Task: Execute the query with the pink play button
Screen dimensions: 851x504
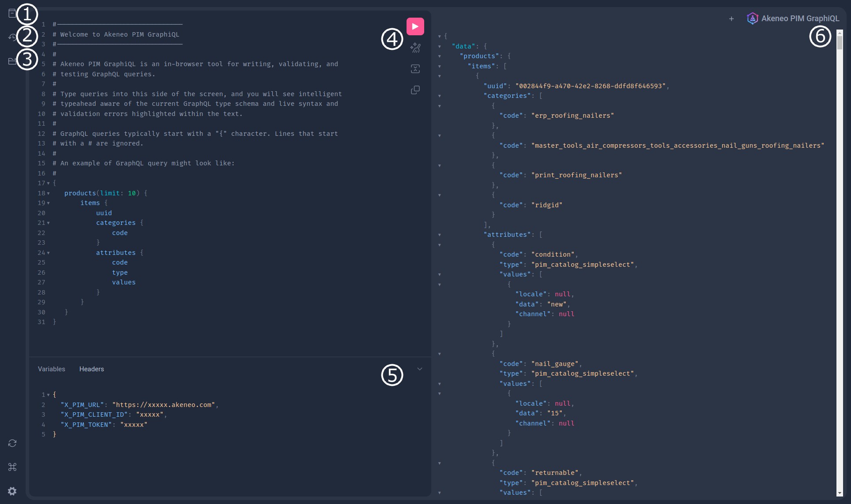Action: click(x=415, y=26)
